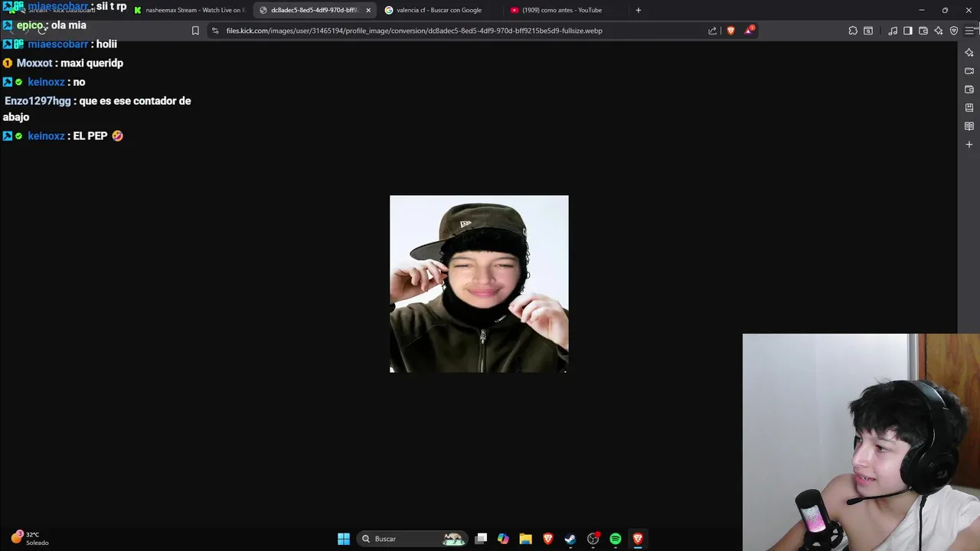Open Brave Wallet in the toolbar
980x551 pixels.
(x=923, y=31)
